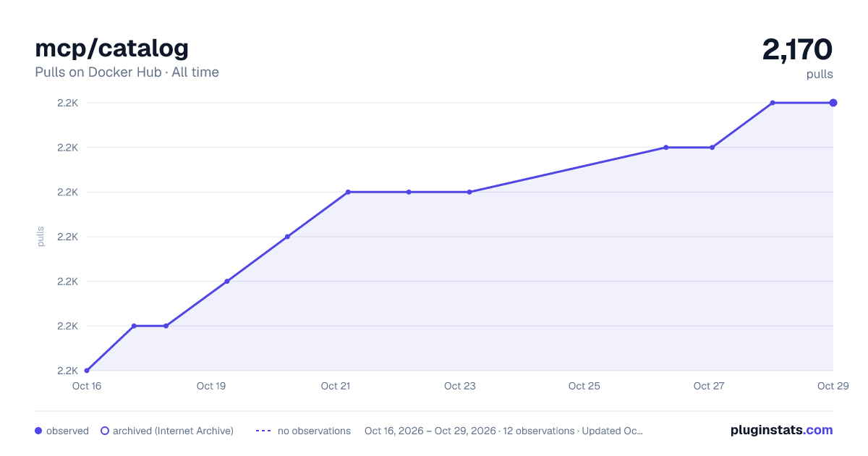
Task: Click the 'archived (Internet Archive)' legend text
Action: pos(173,431)
